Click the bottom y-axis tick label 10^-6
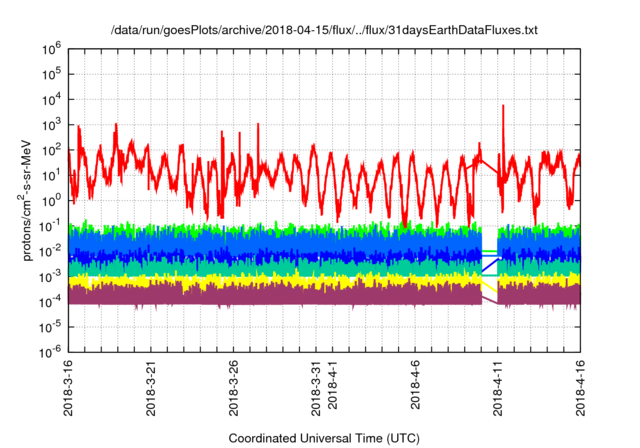The image size is (640, 448). click(x=50, y=352)
